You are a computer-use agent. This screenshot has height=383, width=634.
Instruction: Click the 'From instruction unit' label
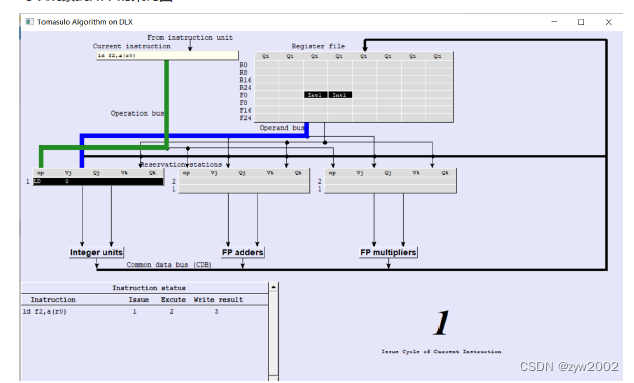(x=190, y=37)
